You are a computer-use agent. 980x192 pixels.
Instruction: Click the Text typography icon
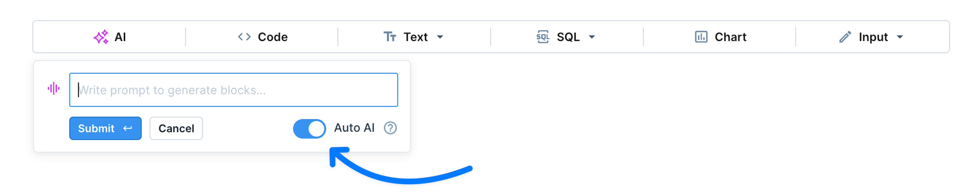pos(390,37)
